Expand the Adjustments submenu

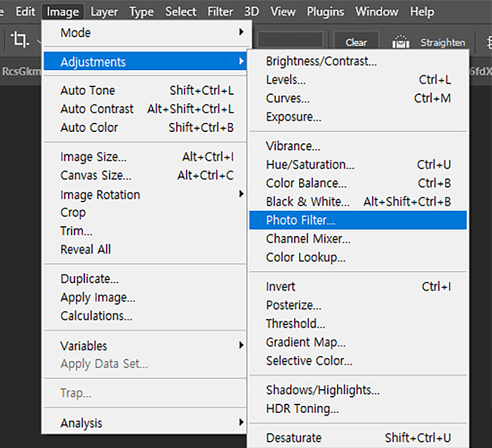(145, 62)
